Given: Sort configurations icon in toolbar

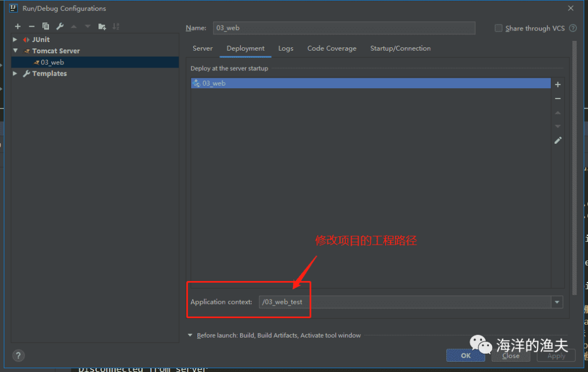Looking at the screenshot, I should (x=116, y=26).
